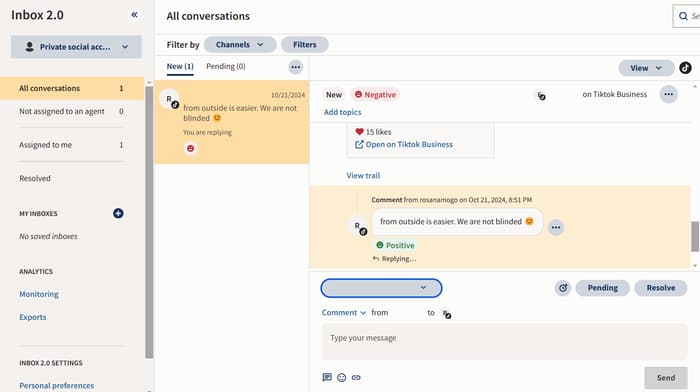
Task: Open the Private social account selector
Action: 76,47
